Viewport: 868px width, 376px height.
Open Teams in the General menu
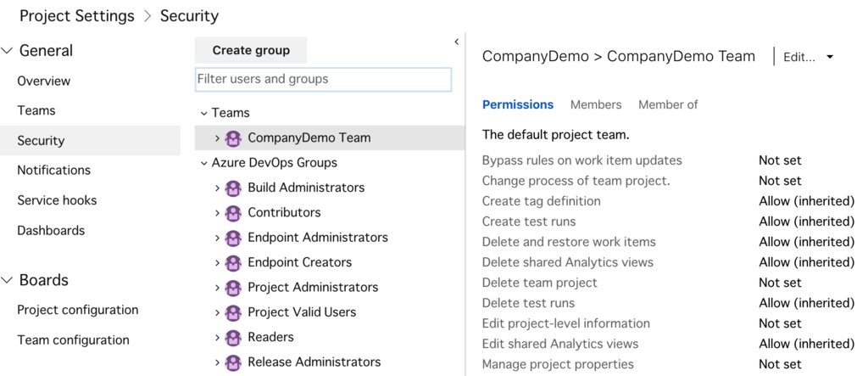36,111
